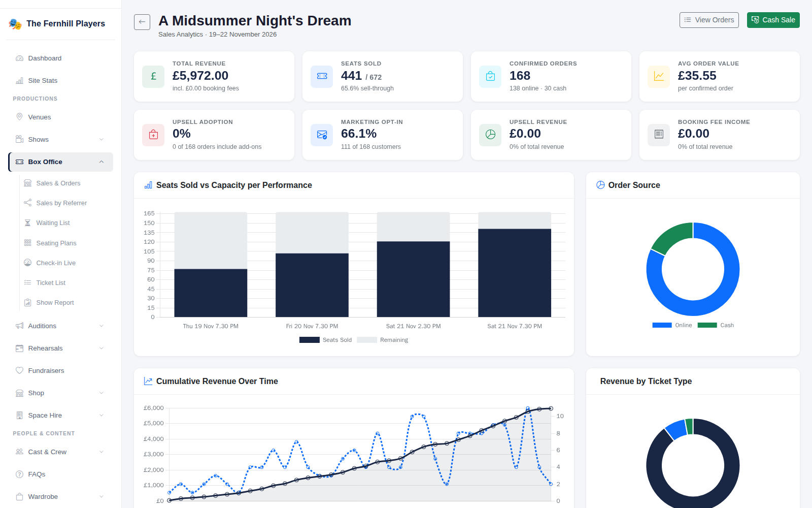Open Seating Plans
812x508 pixels.
66,243
